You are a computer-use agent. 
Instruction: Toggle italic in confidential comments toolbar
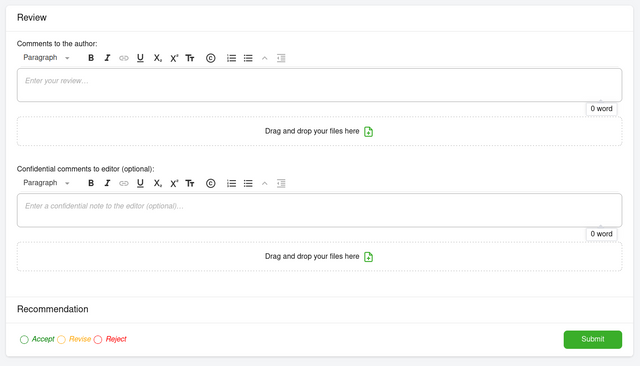coord(107,183)
